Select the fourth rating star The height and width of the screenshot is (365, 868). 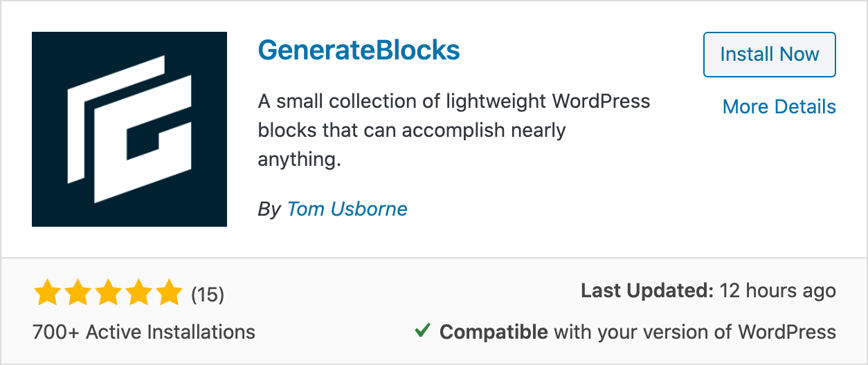click(x=138, y=294)
